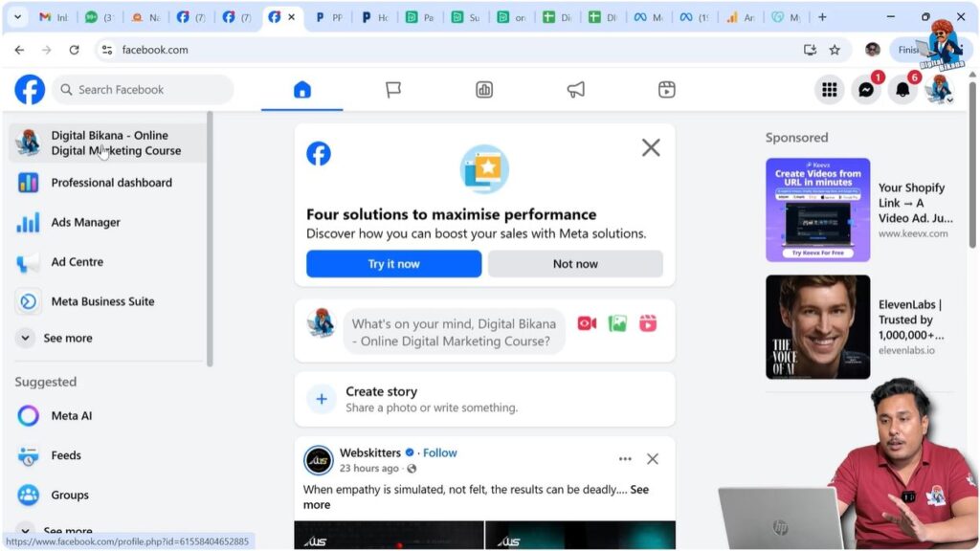Open Meta Business Suite item
Image resolution: width=980 pixels, height=551 pixels.
[107, 301]
